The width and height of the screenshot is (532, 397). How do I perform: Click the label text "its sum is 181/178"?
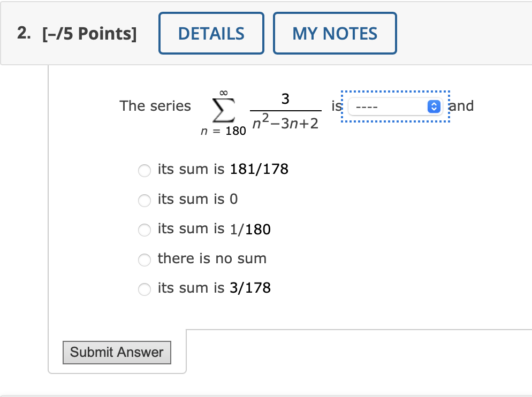223,170
